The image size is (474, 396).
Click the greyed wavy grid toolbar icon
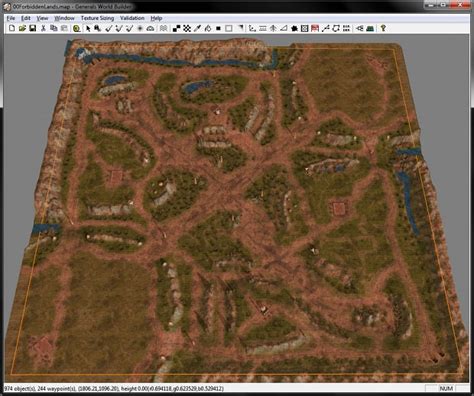[163, 29]
